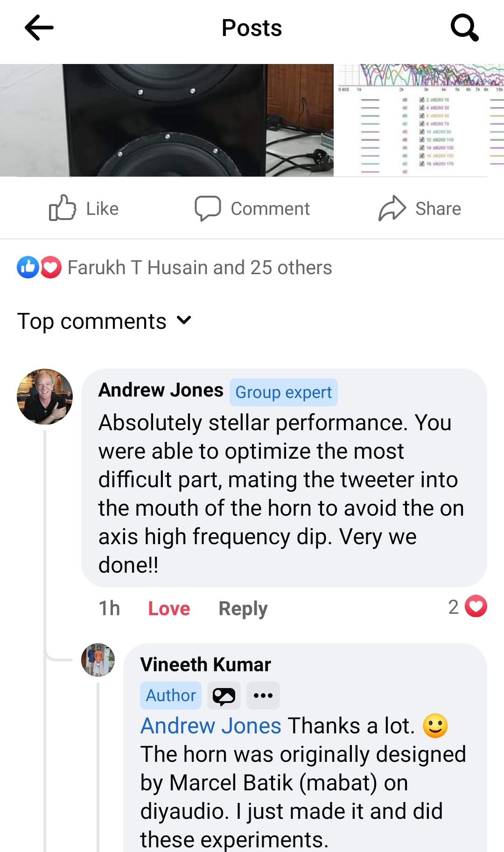The width and height of the screenshot is (504, 852).
Task: Tap the Author badge on Vineeth's reply
Action: pos(171,696)
